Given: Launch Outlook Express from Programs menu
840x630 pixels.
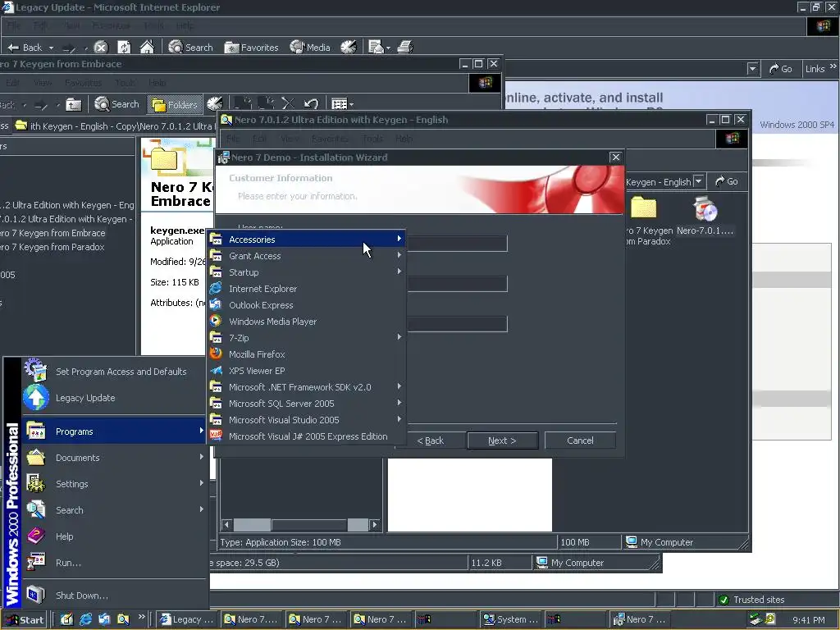Looking at the screenshot, I should [x=306, y=305].
